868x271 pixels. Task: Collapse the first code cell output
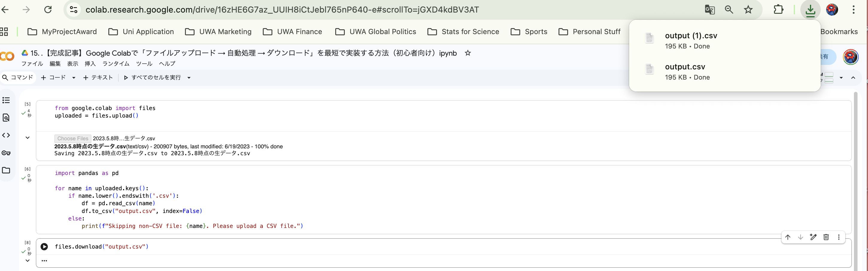27,137
